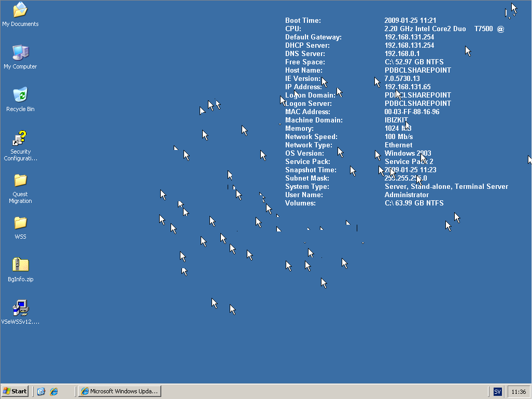Image resolution: width=532 pixels, height=399 pixels.
Task: Click the Show Desktop quick launch icon
Action: pyautogui.click(x=41, y=392)
